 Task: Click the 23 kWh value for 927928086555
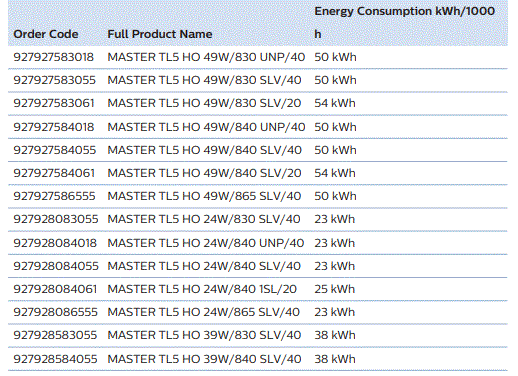[335, 312]
